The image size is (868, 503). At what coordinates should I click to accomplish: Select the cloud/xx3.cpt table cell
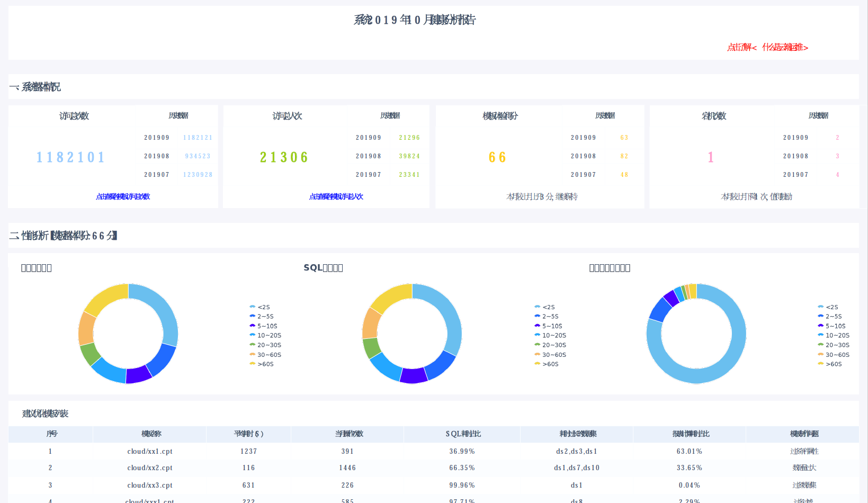(x=150, y=486)
